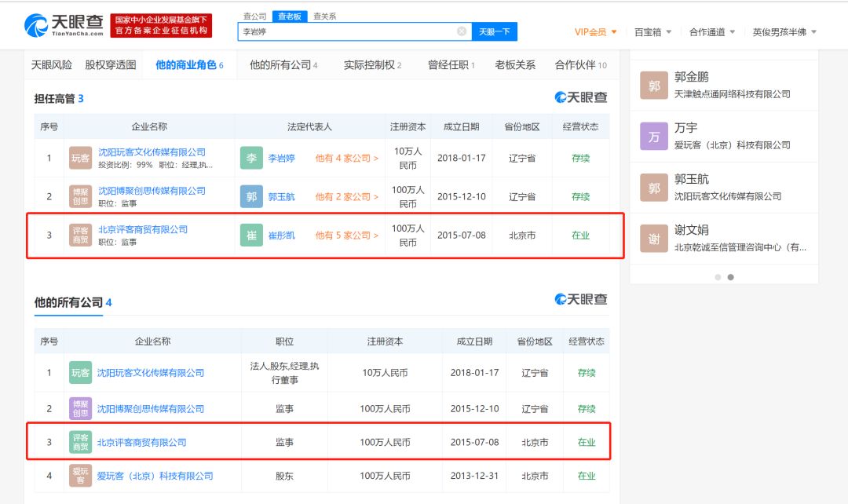The image size is (848, 504).
Task: Select the 查公司 search tab
Action: click(254, 16)
